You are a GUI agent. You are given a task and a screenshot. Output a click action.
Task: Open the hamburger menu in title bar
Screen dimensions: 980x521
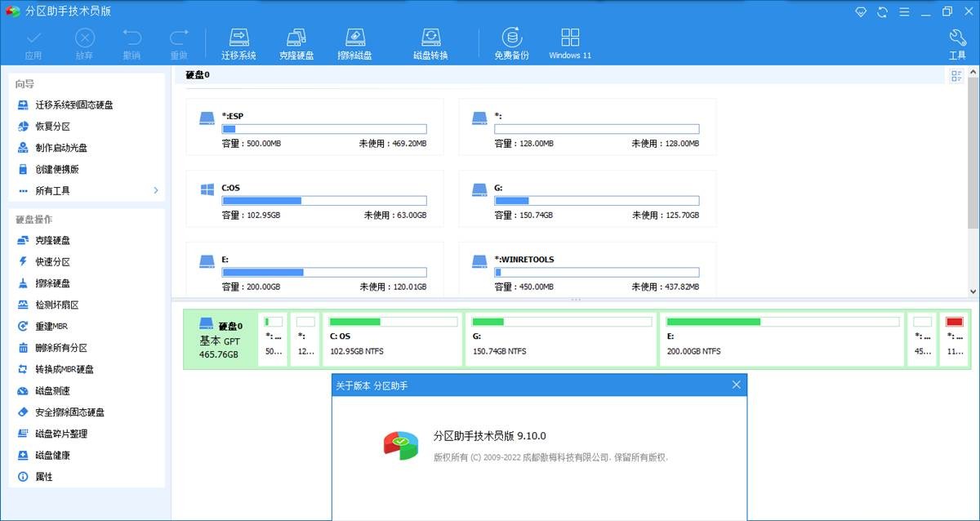pos(904,11)
